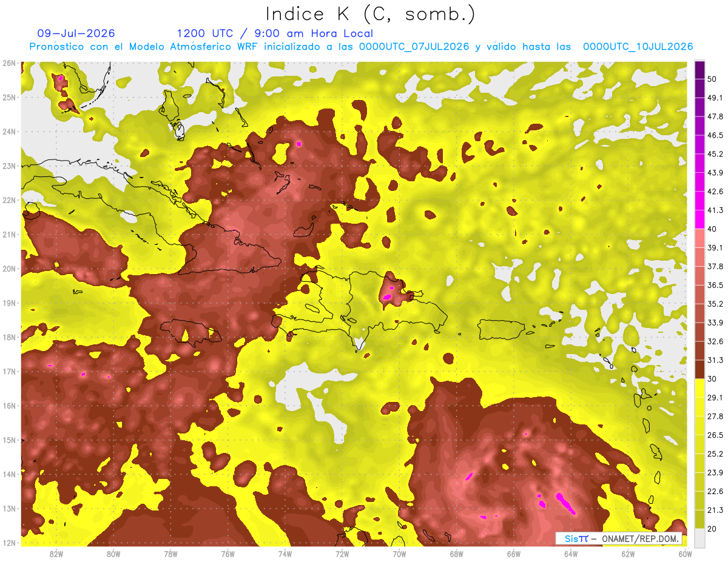Click the legend value '27.8'

click(715, 416)
